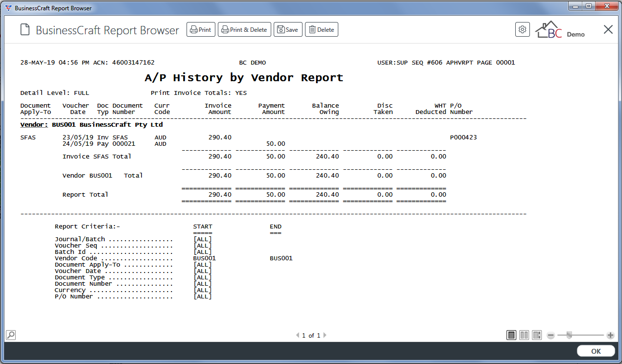Select P/O number P000423
Viewport: 622px width, 364px height.
(463, 137)
